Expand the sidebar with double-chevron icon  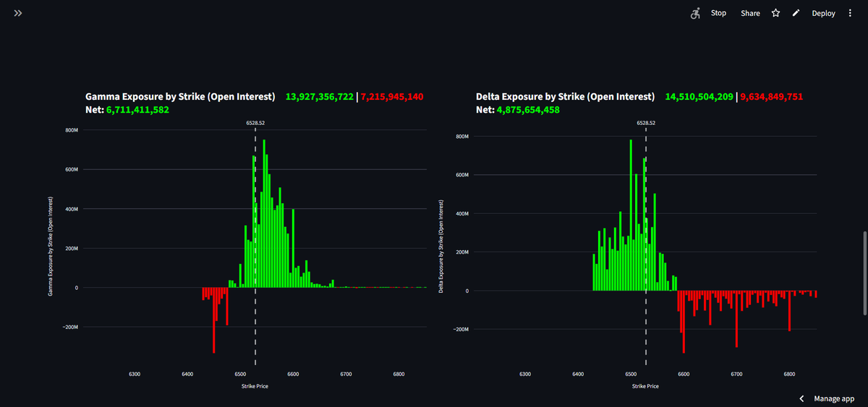tap(17, 13)
